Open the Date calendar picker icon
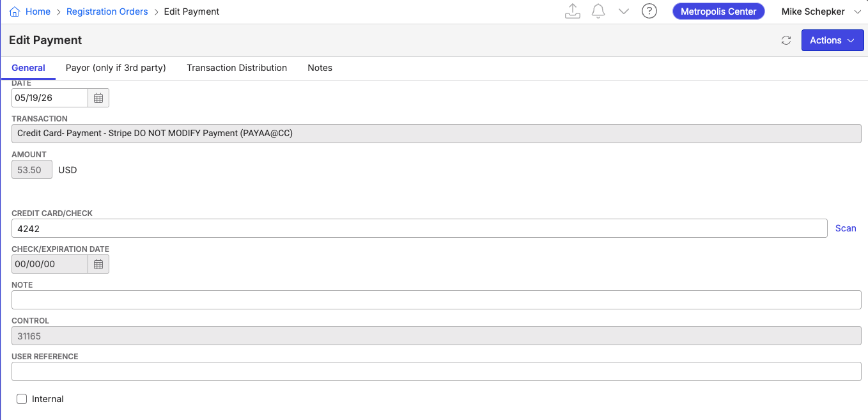 pos(98,98)
